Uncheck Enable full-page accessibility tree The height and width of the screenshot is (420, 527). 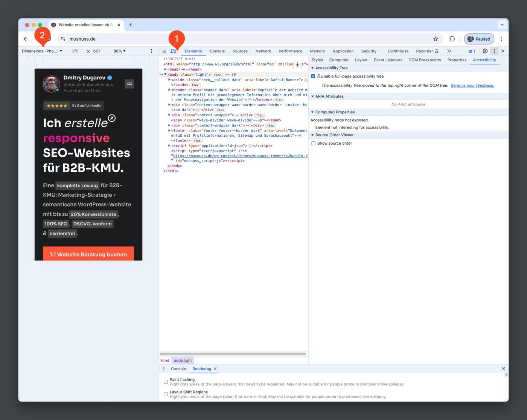click(x=313, y=76)
